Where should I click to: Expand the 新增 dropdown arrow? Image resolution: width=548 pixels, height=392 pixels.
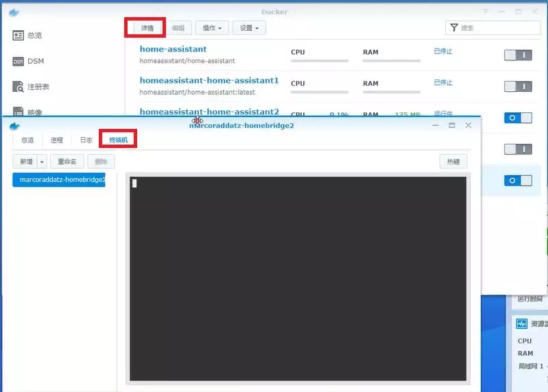coord(42,162)
